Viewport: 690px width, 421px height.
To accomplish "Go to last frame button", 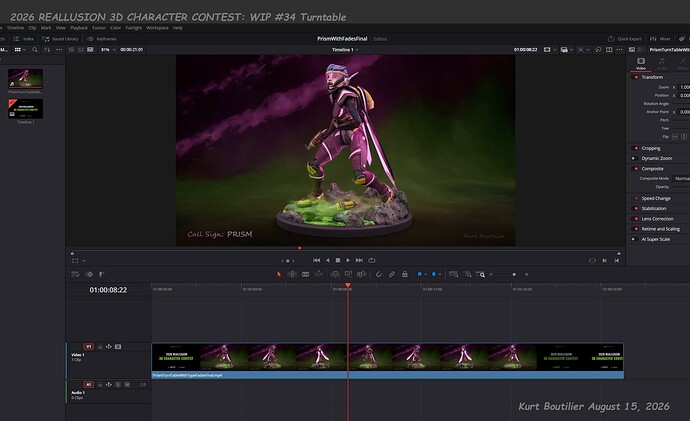I will [359, 260].
